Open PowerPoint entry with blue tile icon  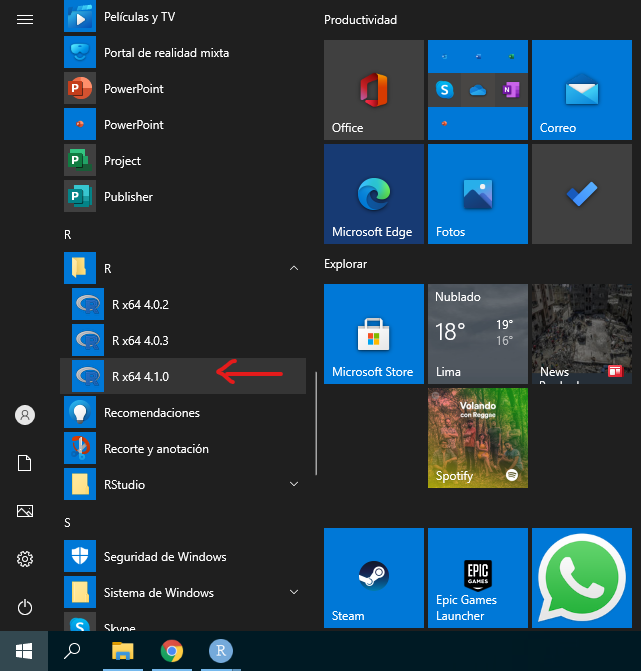coord(184,125)
